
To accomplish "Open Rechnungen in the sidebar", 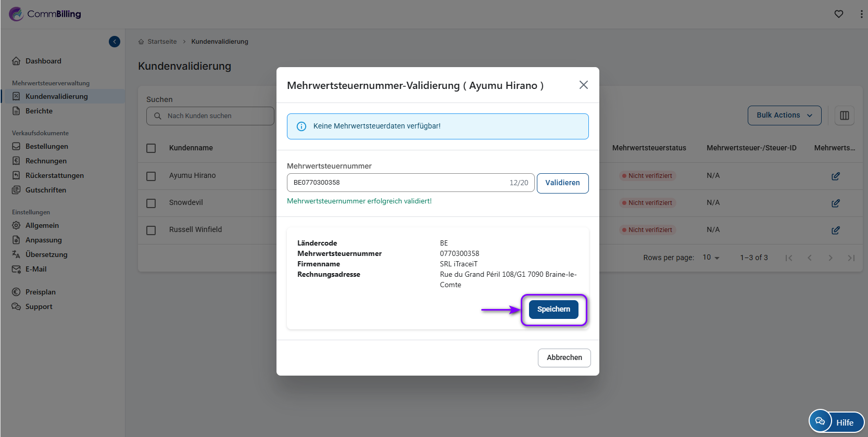I will [x=46, y=161].
